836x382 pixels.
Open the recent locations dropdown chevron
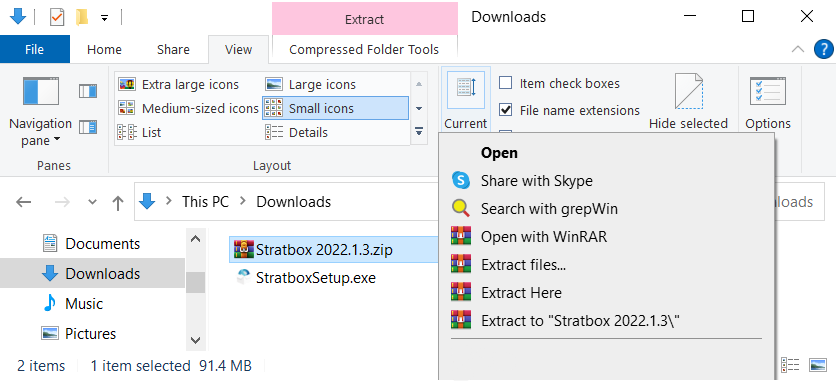click(92, 202)
